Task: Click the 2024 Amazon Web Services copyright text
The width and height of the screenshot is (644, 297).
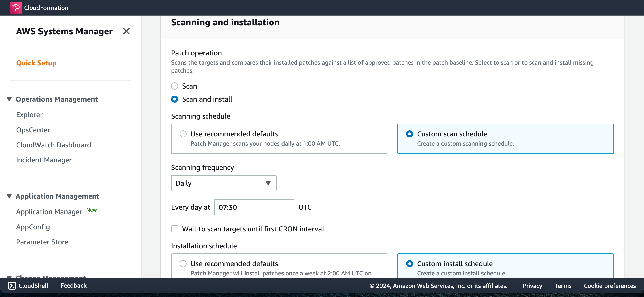Action: (438, 286)
